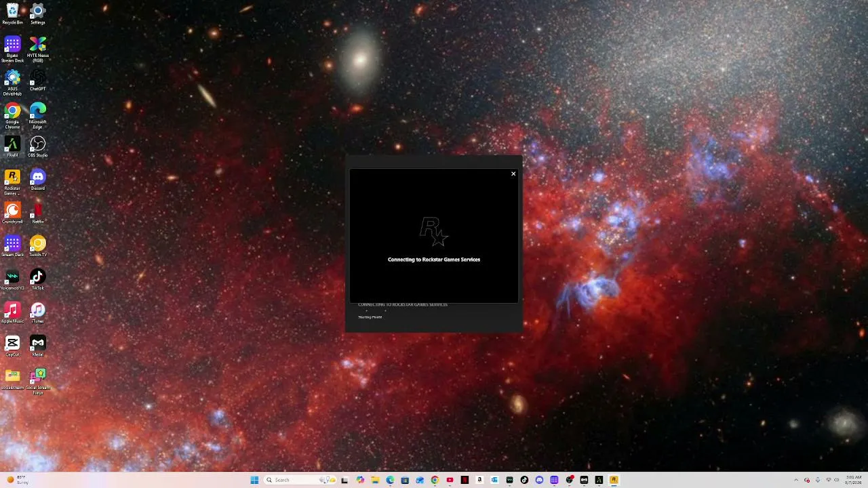Open the Windows Start menu
This screenshot has width=868, height=488.
coord(254,480)
